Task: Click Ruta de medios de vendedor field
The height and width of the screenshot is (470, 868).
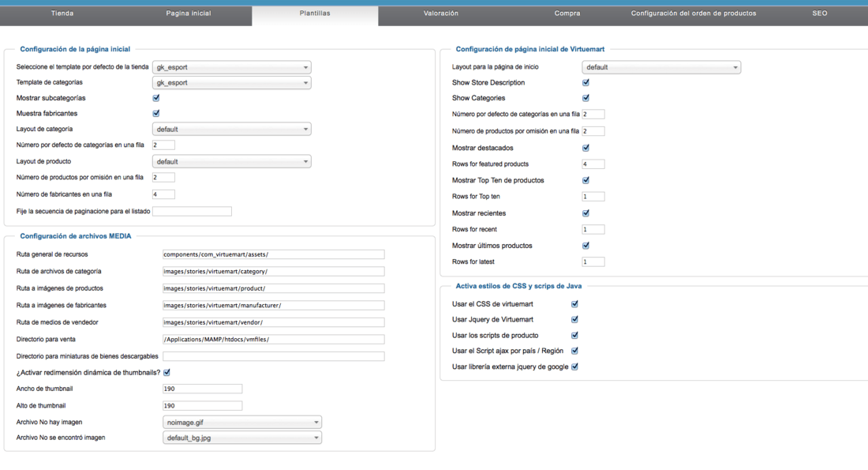Action: 274,322
